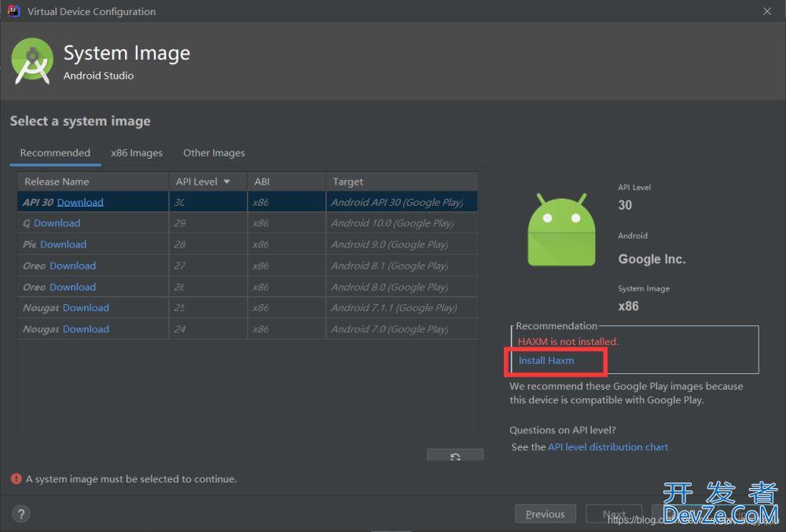Switch to the Recommended tab
The height and width of the screenshot is (532, 786).
pos(55,152)
